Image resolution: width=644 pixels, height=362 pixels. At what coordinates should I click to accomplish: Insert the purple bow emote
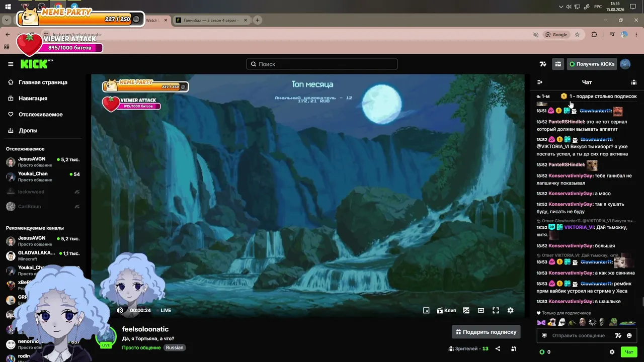(541, 322)
